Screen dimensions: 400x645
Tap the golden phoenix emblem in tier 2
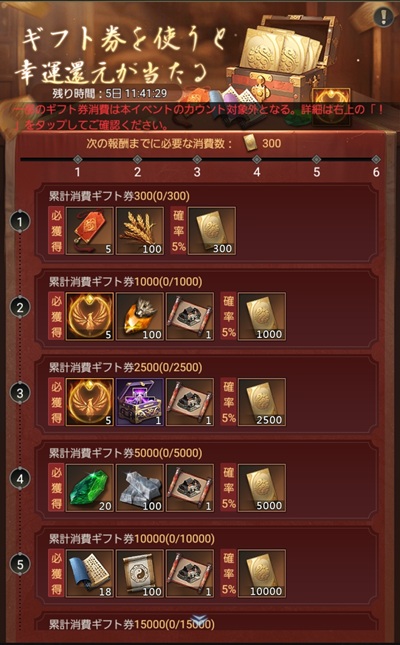90,316
